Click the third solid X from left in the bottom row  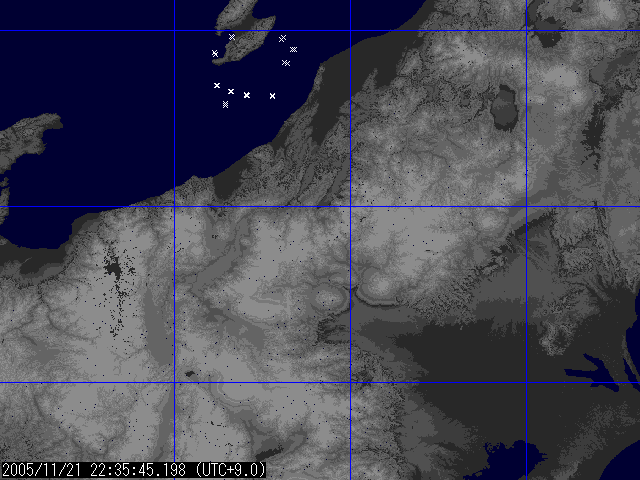click(x=247, y=95)
